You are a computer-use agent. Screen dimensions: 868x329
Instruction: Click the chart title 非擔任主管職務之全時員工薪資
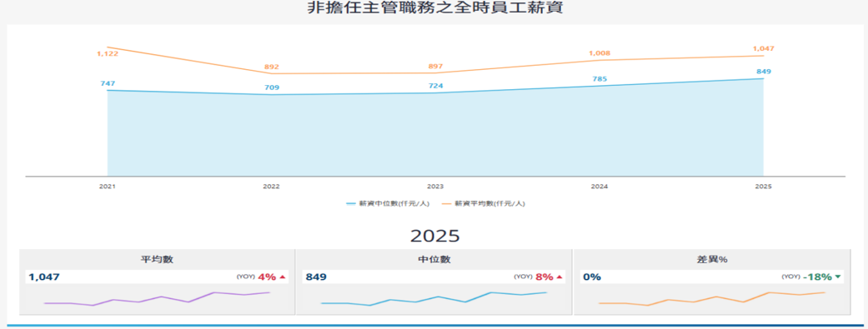[x=434, y=8]
